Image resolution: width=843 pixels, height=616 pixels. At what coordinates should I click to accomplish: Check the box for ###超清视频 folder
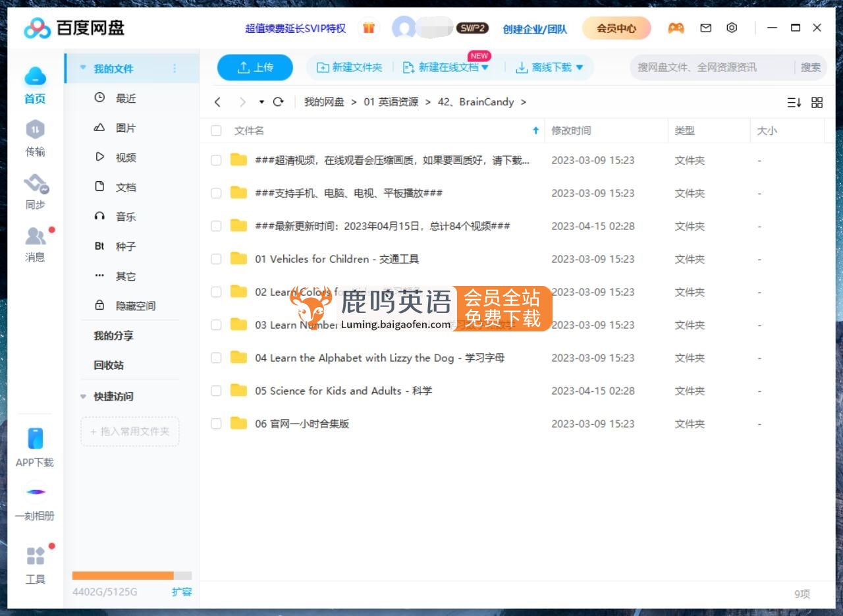(216, 160)
